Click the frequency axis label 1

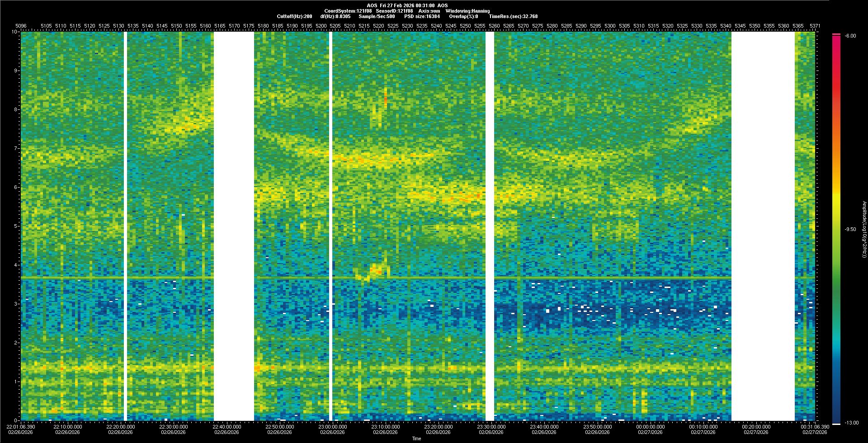(16, 382)
